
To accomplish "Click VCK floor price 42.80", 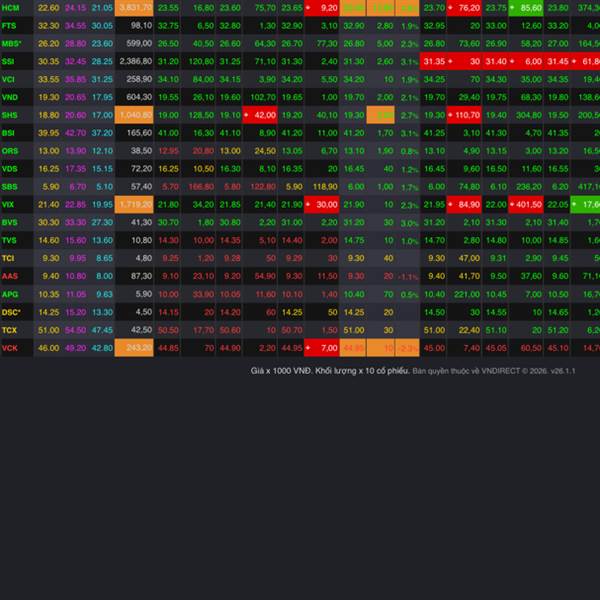I will (102, 348).
